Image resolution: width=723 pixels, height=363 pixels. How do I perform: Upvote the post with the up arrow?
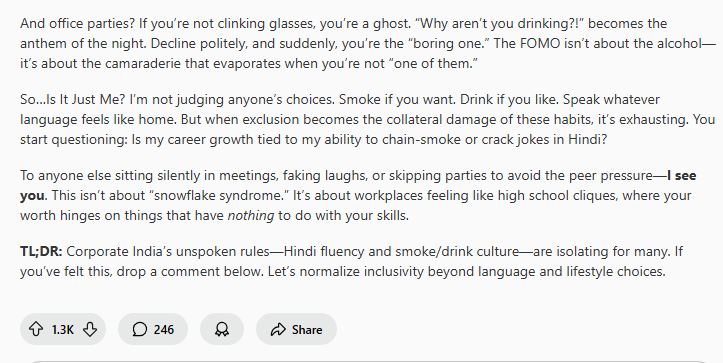point(36,329)
